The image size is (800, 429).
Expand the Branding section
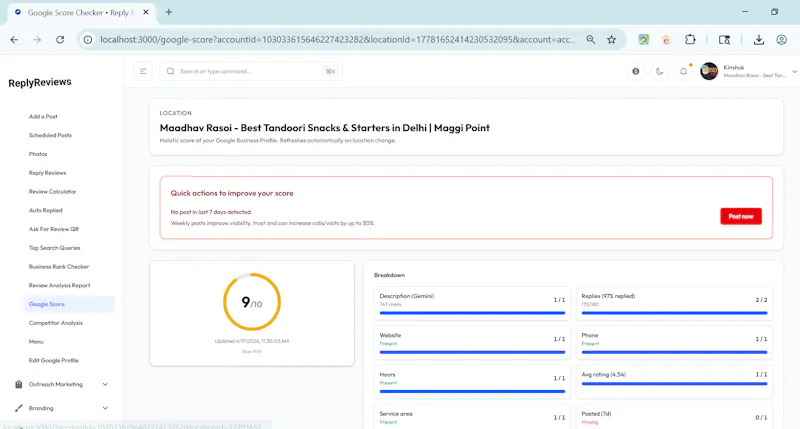click(x=61, y=408)
